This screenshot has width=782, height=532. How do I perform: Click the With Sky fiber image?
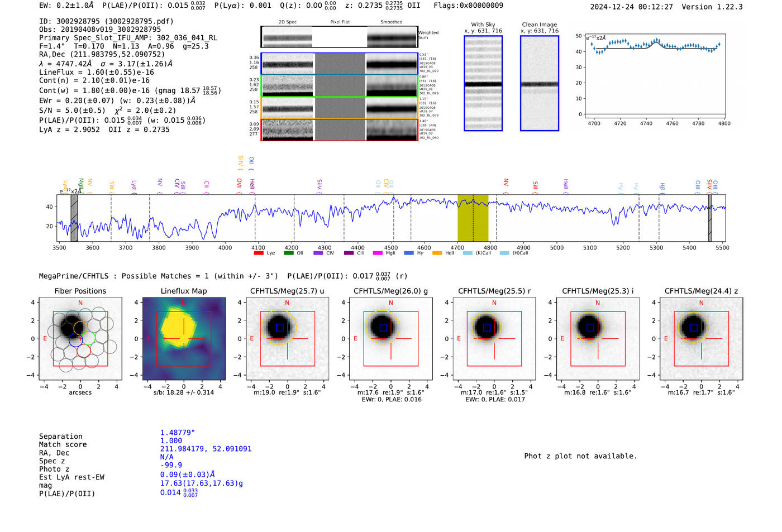483,83
